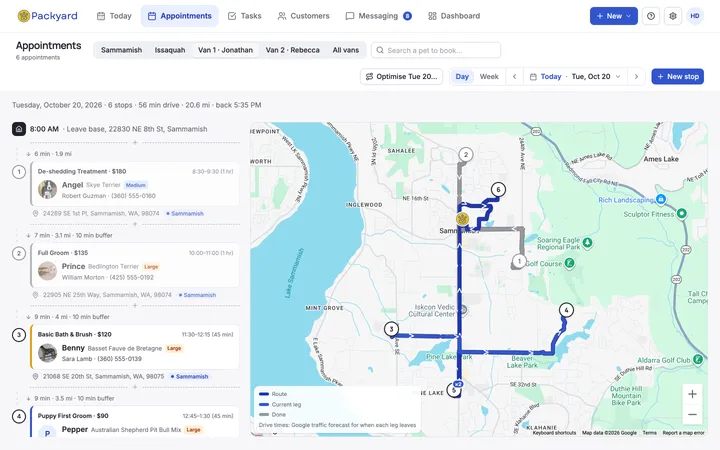Screen dimensions: 720x450
Task: Add stop with plus after Leave base
Action: point(135,142)
